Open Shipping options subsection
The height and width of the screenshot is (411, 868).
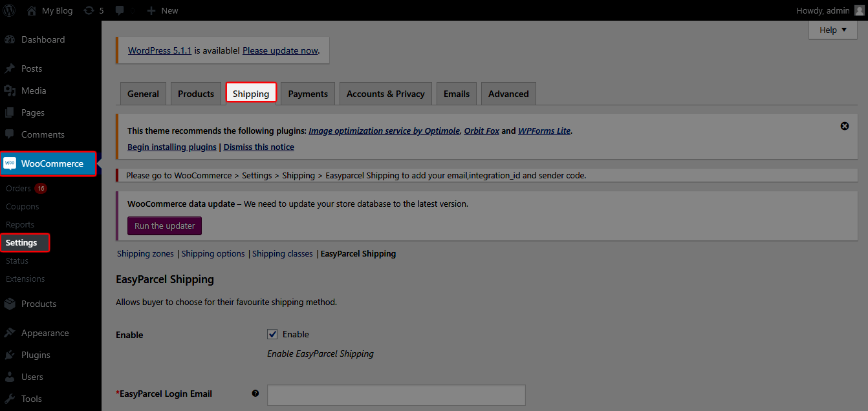pyautogui.click(x=213, y=254)
